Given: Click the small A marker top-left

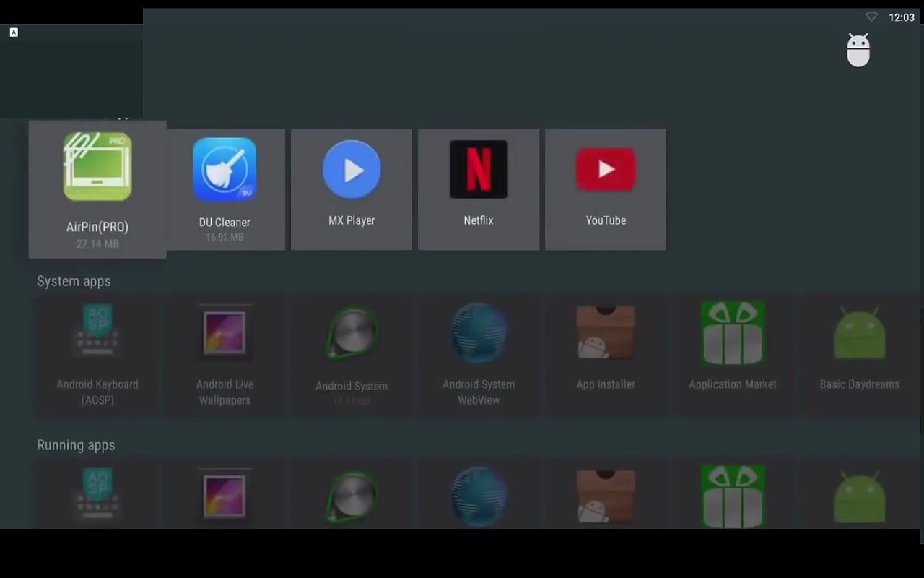Looking at the screenshot, I should click(x=12, y=32).
